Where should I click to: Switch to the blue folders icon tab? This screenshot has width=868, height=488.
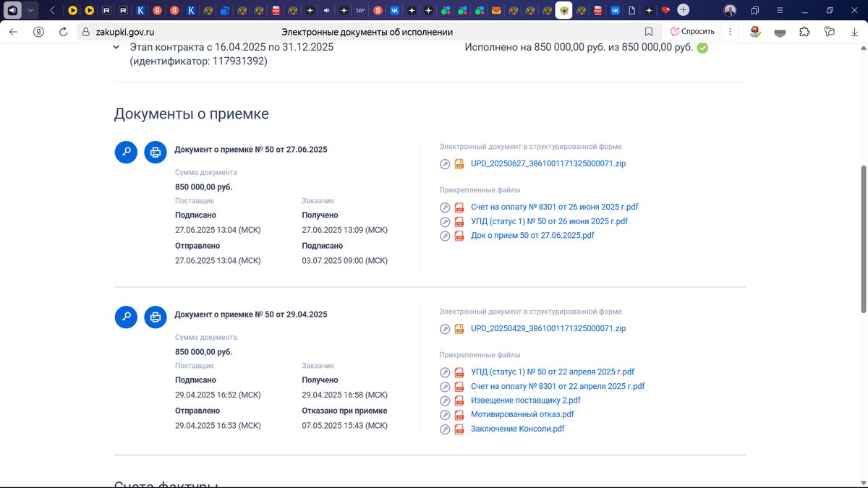(x=225, y=11)
